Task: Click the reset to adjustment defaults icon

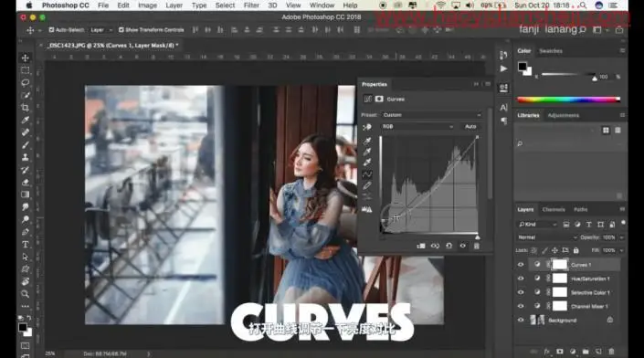Action: point(449,246)
